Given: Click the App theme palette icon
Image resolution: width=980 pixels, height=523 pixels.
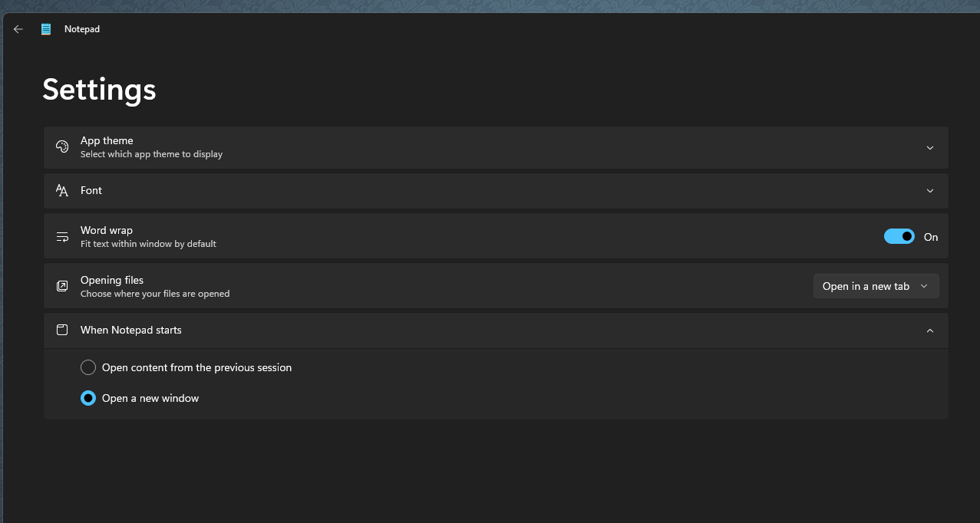Looking at the screenshot, I should 62,147.
